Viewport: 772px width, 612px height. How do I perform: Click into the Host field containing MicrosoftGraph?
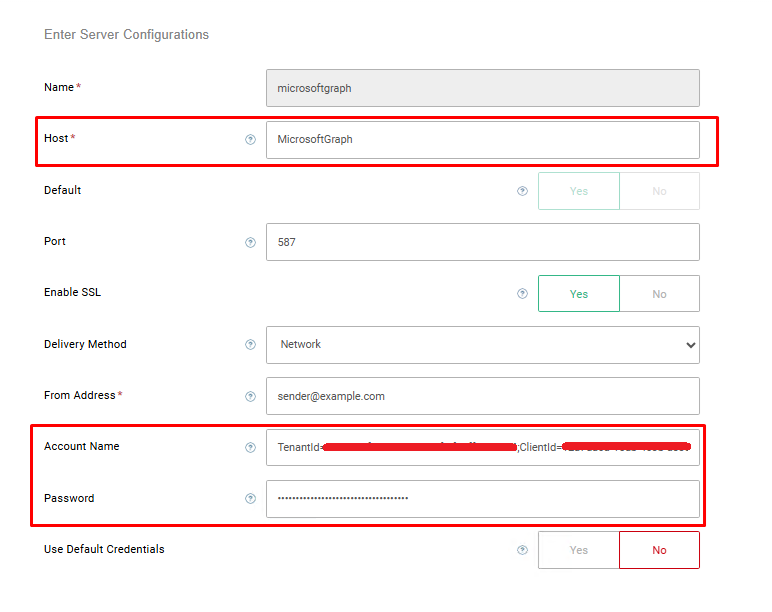point(482,140)
